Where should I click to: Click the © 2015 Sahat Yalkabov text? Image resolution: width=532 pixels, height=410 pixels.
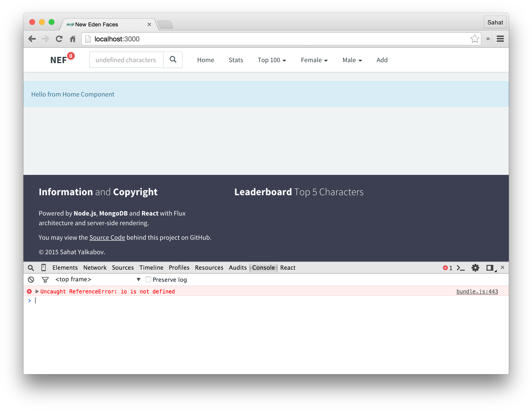coord(72,252)
